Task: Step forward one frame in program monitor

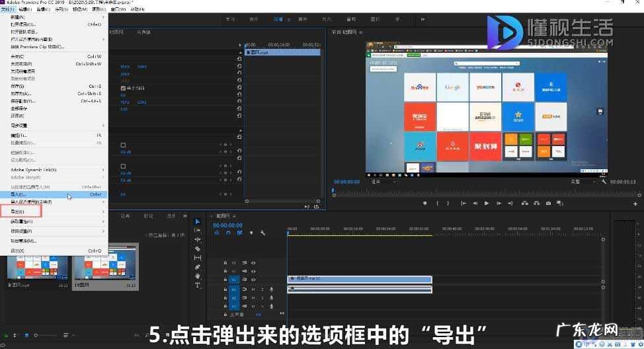Action: coord(499,203)
